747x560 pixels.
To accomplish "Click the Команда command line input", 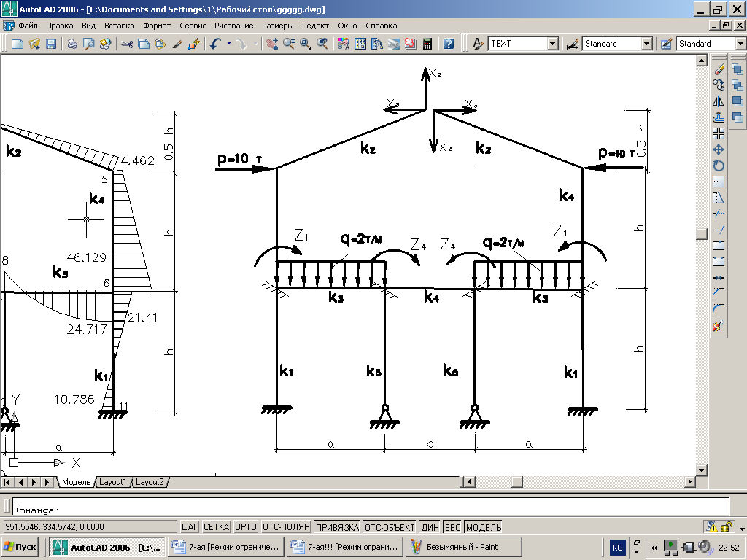I will coord(370,507).
